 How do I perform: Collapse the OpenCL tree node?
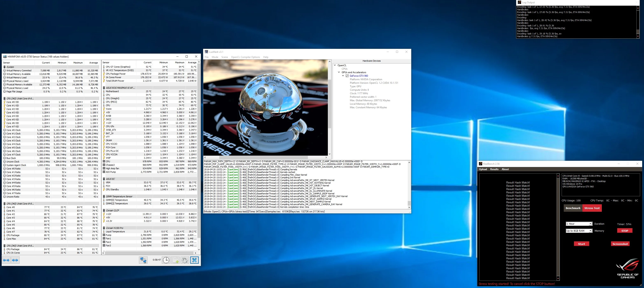335,65
